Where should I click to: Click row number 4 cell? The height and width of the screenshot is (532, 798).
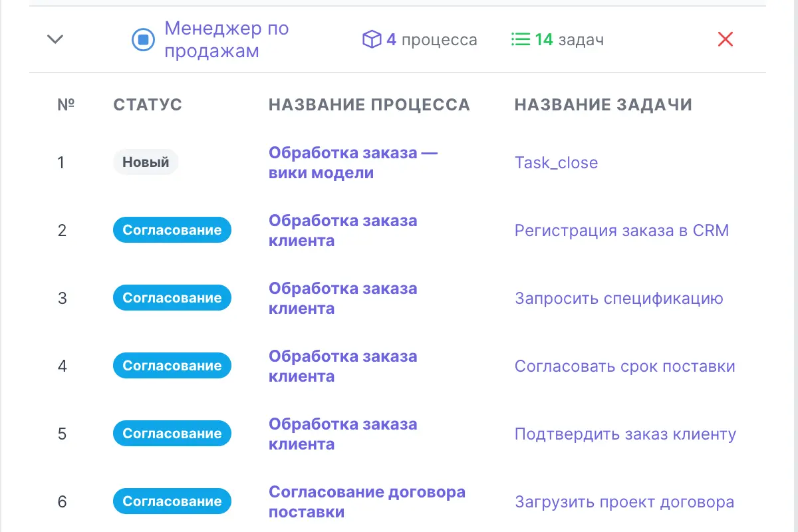click(62, 366)
